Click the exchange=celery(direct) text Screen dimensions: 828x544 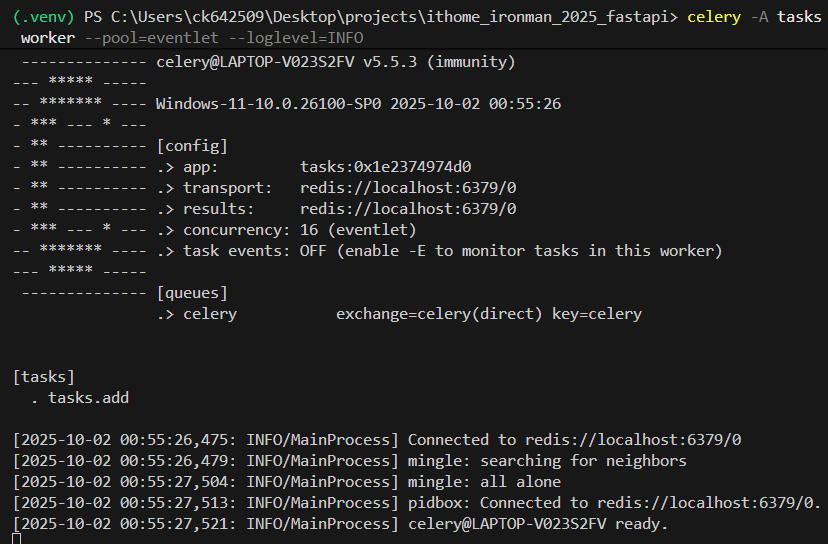439,314
